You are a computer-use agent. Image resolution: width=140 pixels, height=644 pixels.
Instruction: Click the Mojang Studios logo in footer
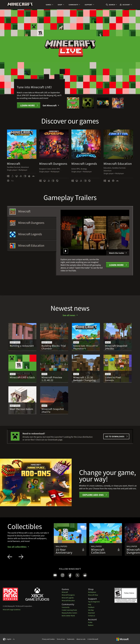pos(10,594)
